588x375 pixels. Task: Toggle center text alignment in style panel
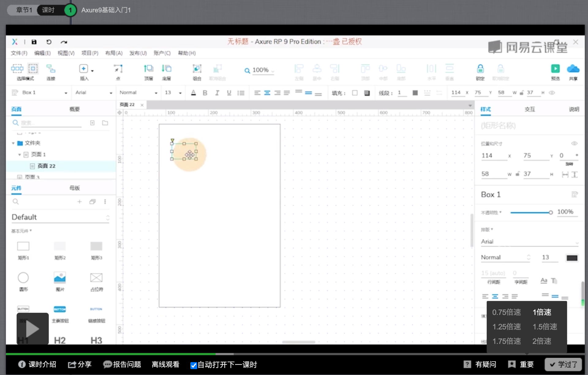pyautogui.click(x=495, y=296)
